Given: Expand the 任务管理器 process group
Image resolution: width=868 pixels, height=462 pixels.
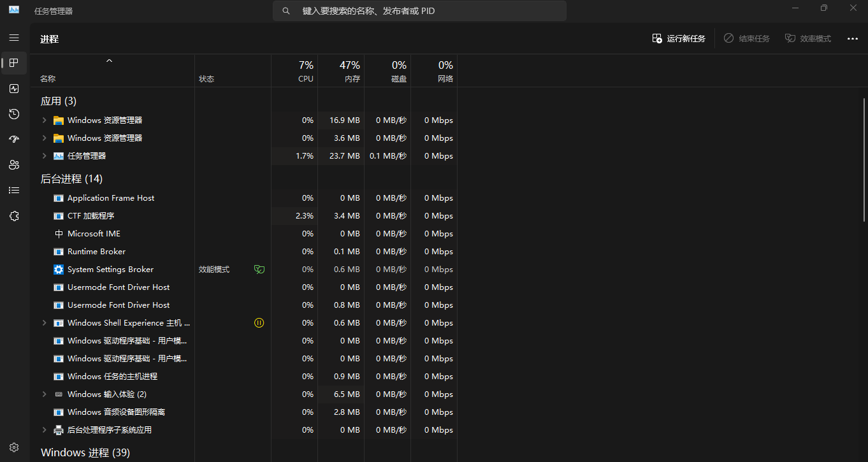Looking at the screenshot, I should tap(44, 156).
